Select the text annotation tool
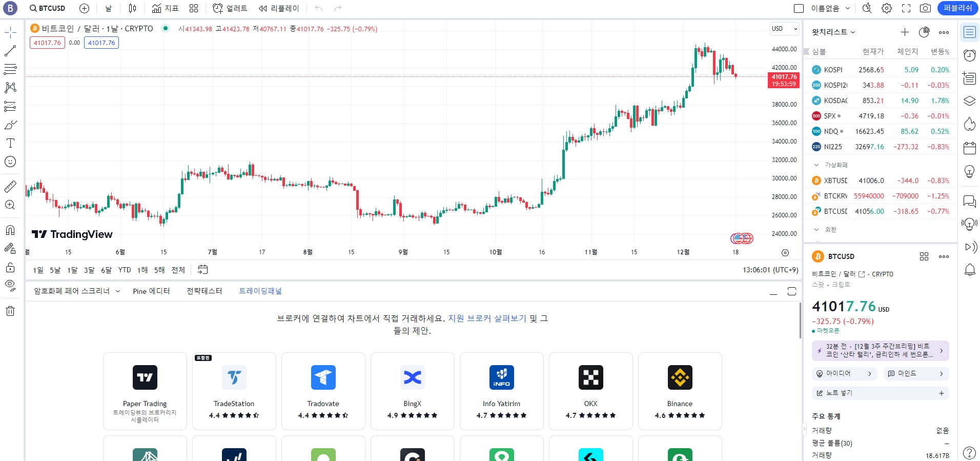The height and width of the screenshot is (461, 980). (x=10, y=143)
